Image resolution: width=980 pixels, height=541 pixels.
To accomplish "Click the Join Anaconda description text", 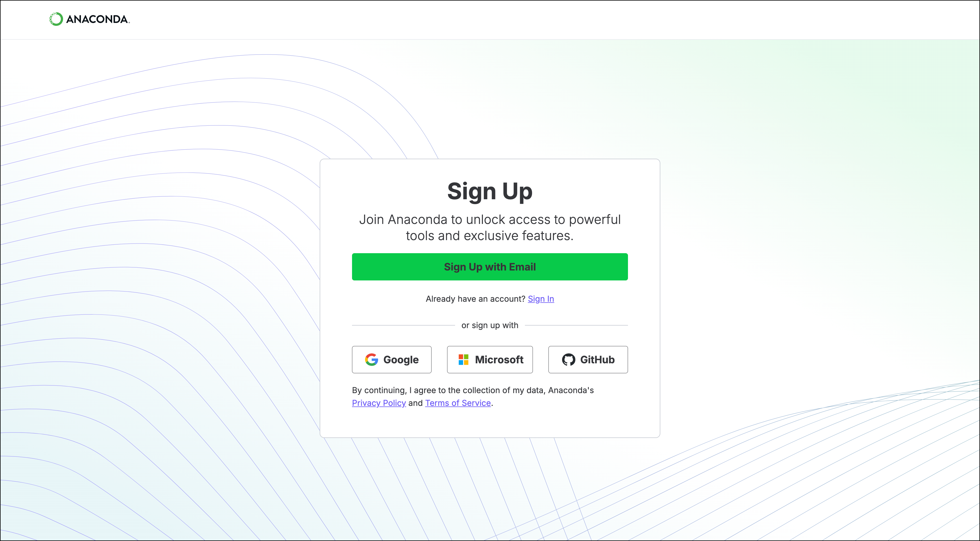I will click(490, 228).
